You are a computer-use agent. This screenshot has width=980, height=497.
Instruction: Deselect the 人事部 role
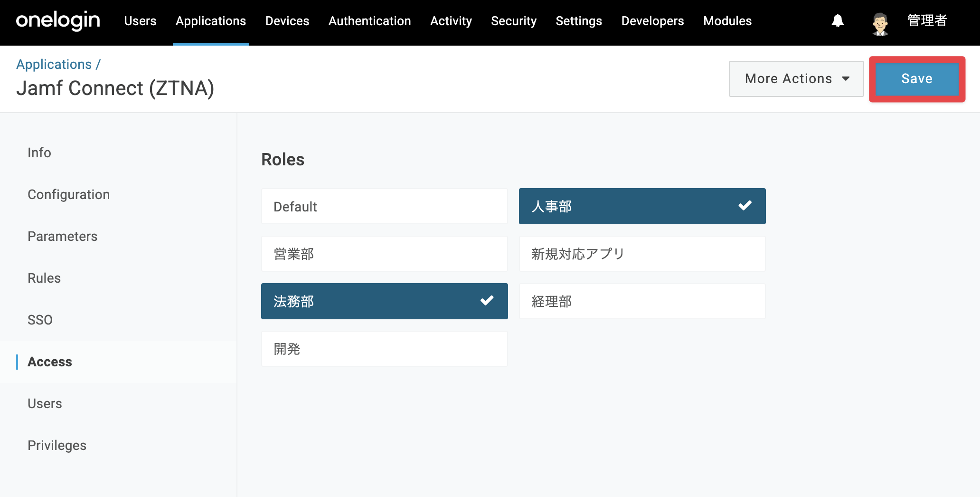pyautogui.click(x=642, y=206)
